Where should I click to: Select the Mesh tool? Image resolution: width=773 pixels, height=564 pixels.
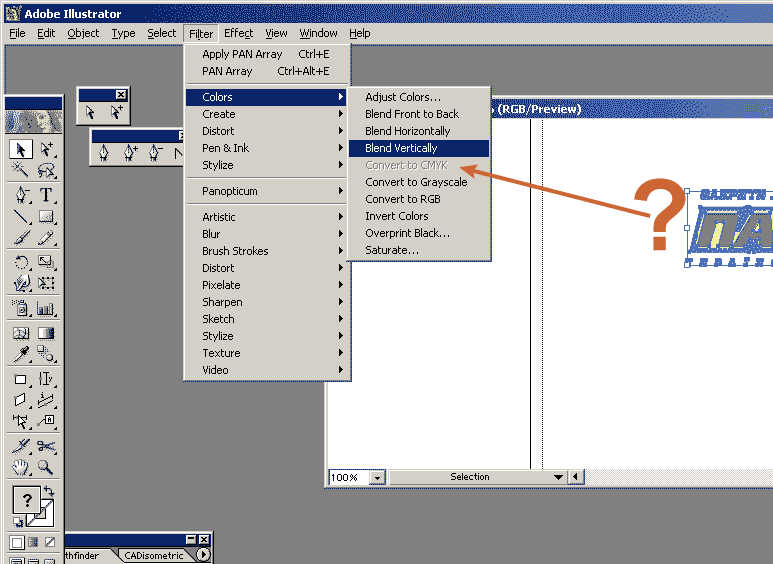21,333
